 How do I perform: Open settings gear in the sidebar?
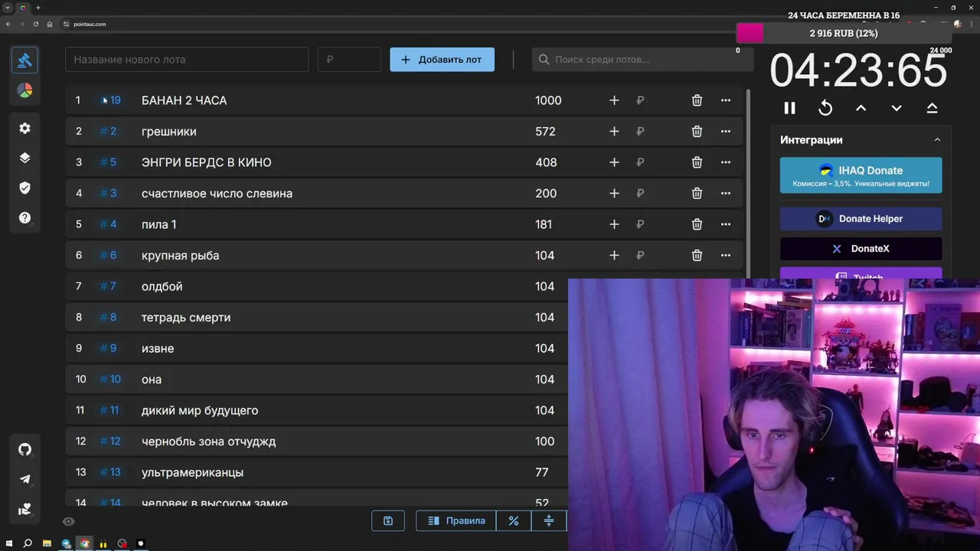tap(24, 128)
